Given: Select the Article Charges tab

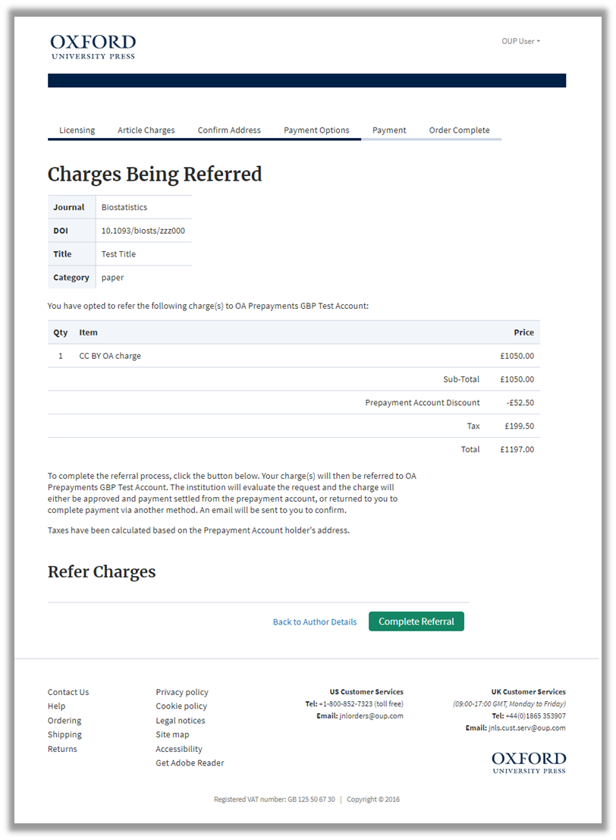Looking at the screenshot, I should click(146, 130).
